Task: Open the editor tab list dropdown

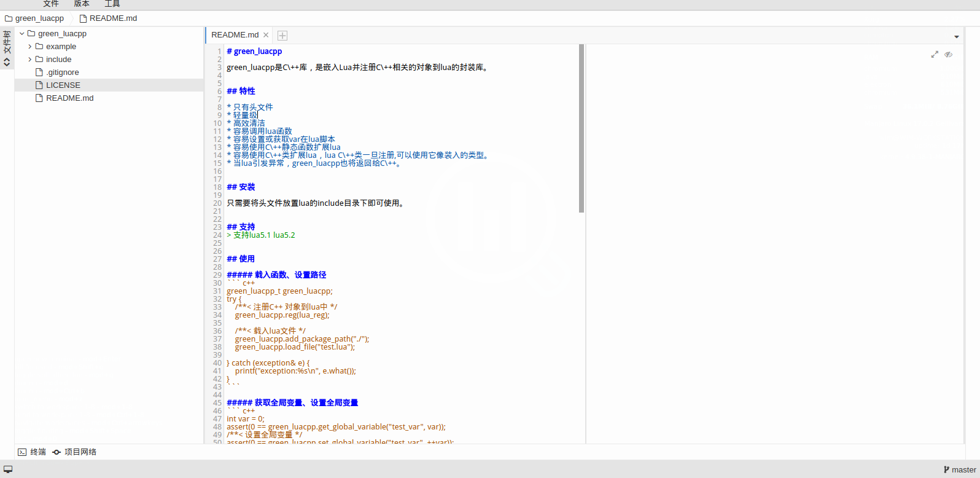Action: pos(957,37)
